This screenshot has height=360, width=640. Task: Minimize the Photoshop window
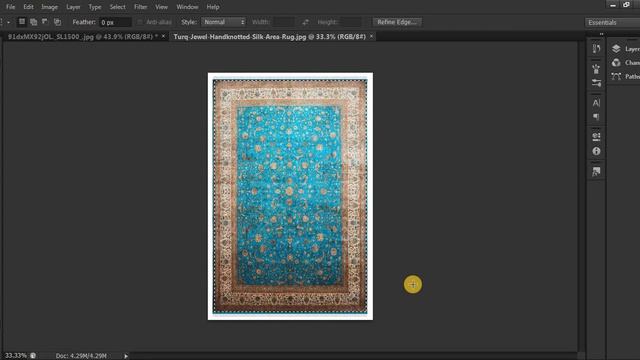613,5
